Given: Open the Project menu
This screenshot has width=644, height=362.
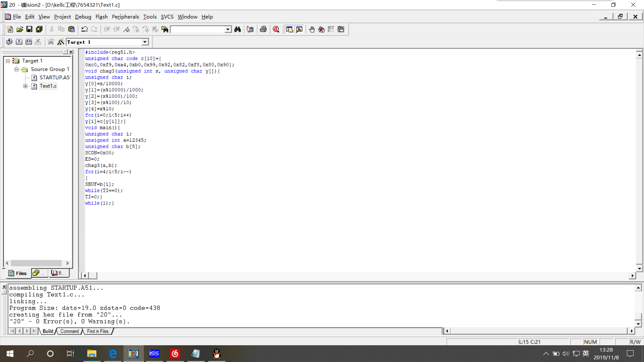Looking at the screenshot, I should point(62,17).
